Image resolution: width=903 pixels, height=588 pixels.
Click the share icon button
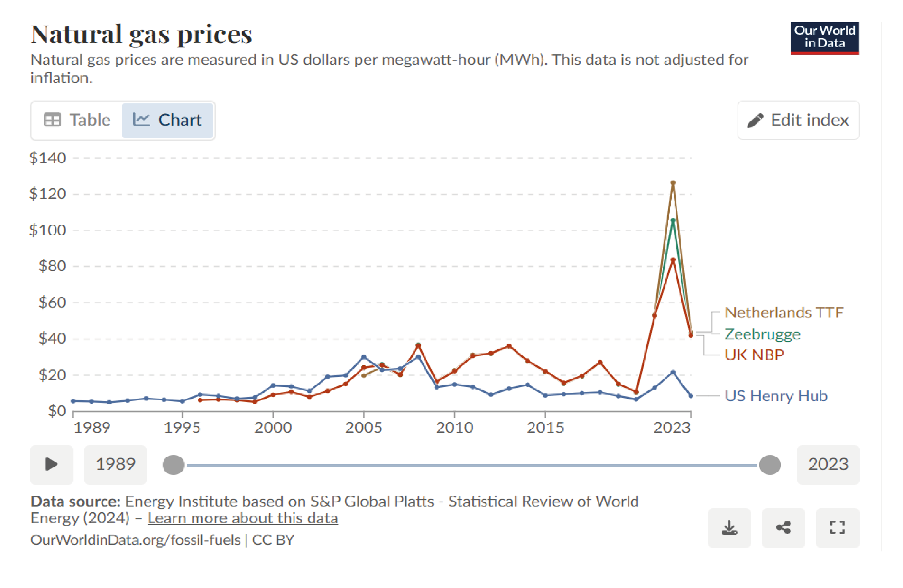click(784, 528)
